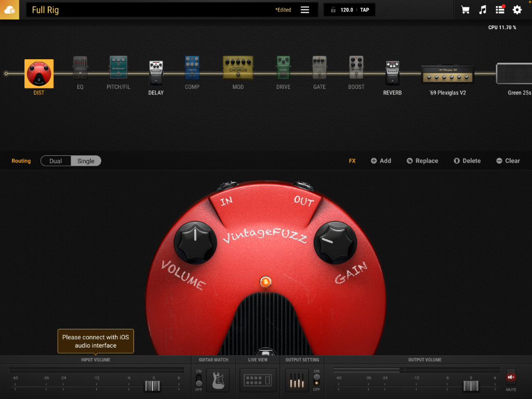The width and height of the screenshot is (532, 399).
Task: Open the settings gear
Action: (517, 10)
